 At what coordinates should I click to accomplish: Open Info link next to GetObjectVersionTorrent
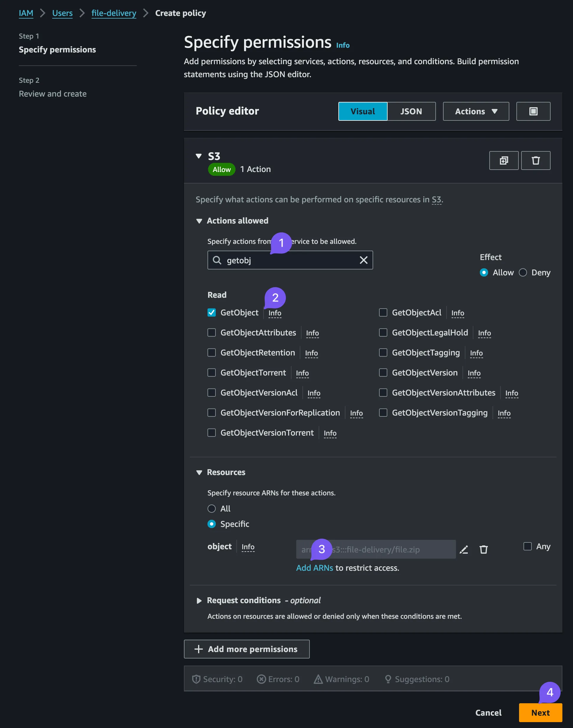[330, 434]
